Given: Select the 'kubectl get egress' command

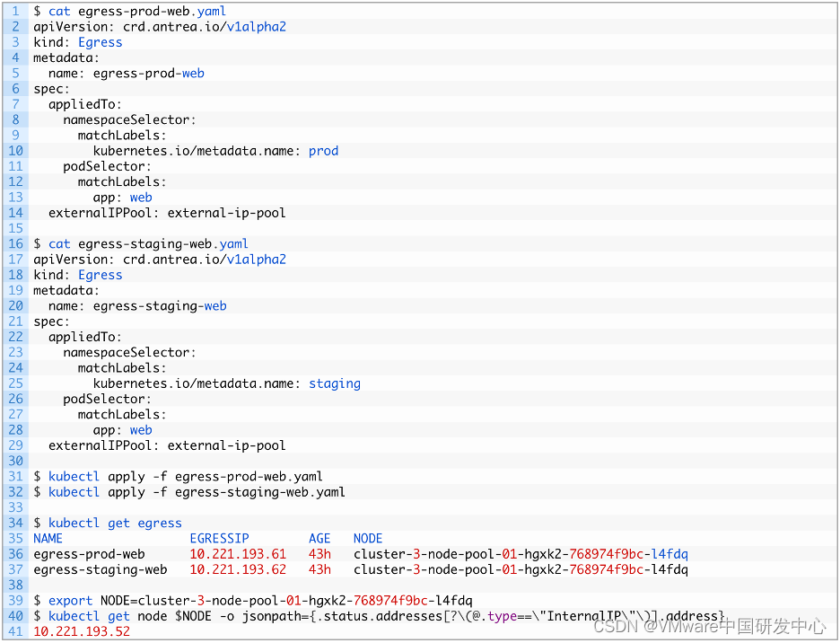Looking at the screenshot, I should [x=115, y=524].
